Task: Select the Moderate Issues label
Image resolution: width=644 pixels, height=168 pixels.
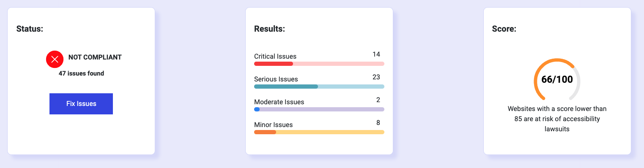Action: pyautogui.click(x=279, y=102)
